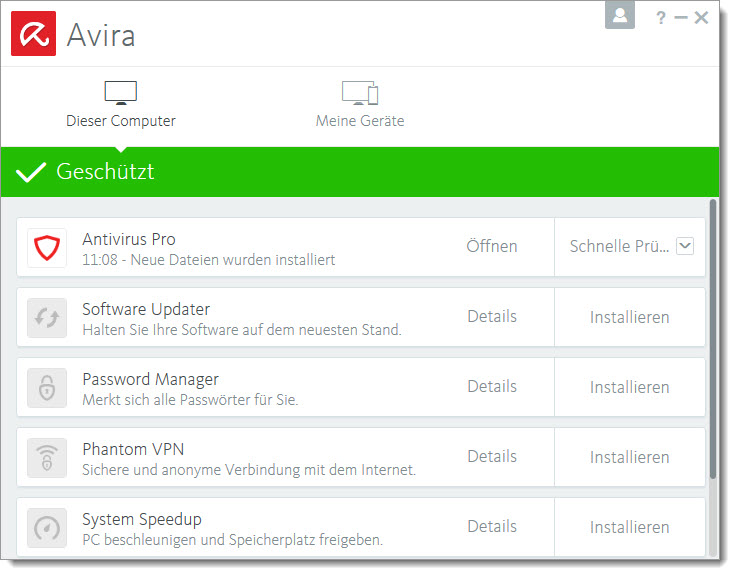Screen dimensions: 735x575
Task: Click the System Speedup title text
Action: point(142,519)
